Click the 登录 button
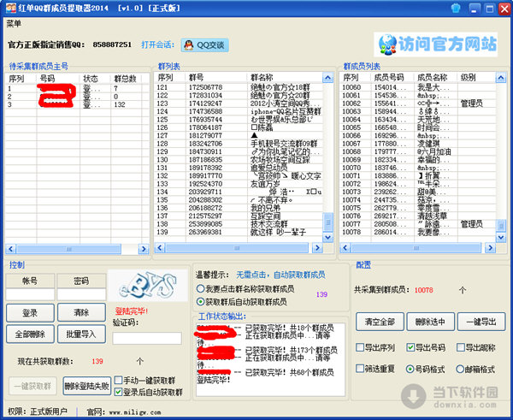This screenshot has height=420, width=513. point(30,312)
